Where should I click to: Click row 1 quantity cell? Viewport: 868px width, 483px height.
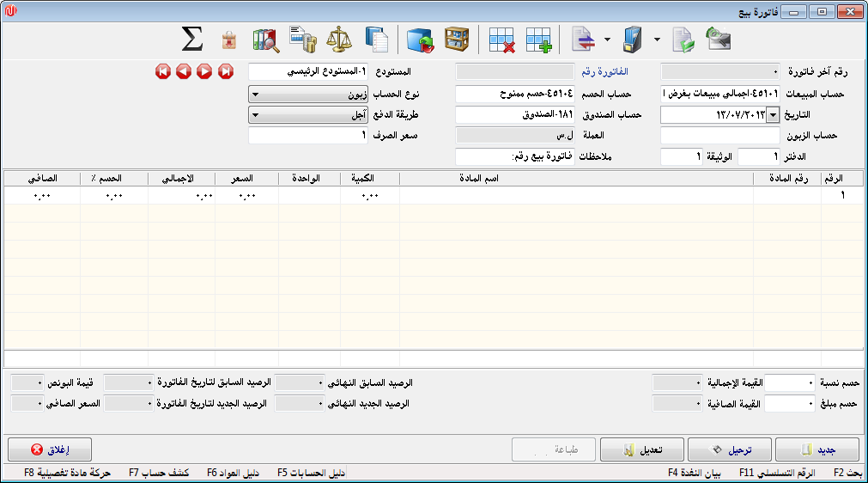point(370,196)
